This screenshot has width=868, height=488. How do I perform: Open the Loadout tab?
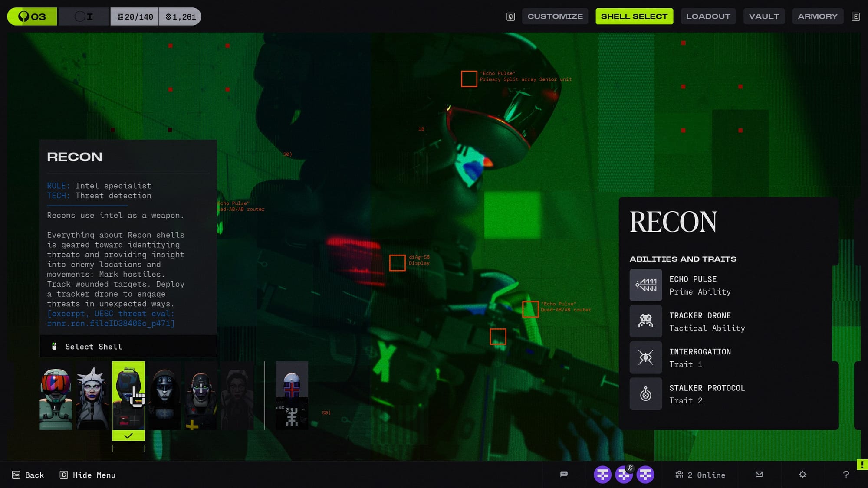708,16
